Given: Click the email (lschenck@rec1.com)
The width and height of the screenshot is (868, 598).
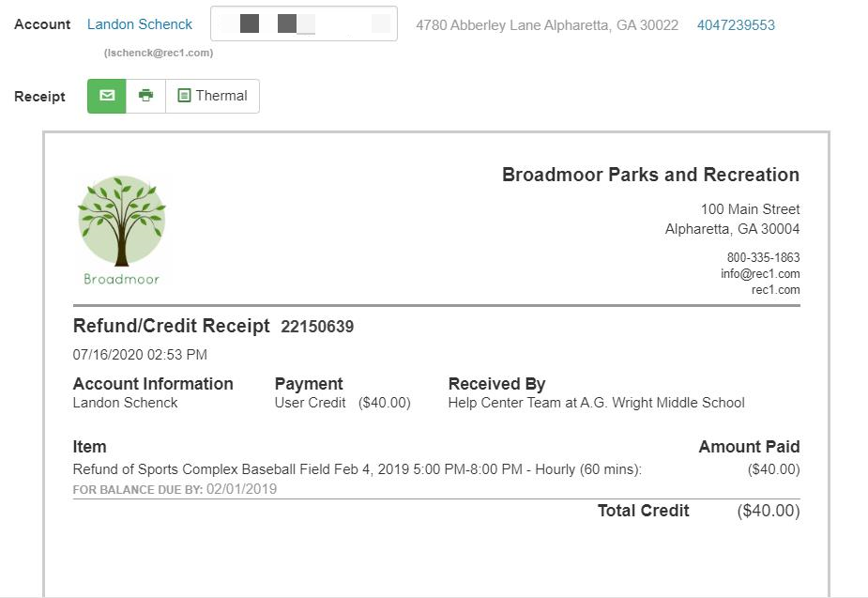Looking at the screenshot, I should pyautogui.click(x=159, y=53).
